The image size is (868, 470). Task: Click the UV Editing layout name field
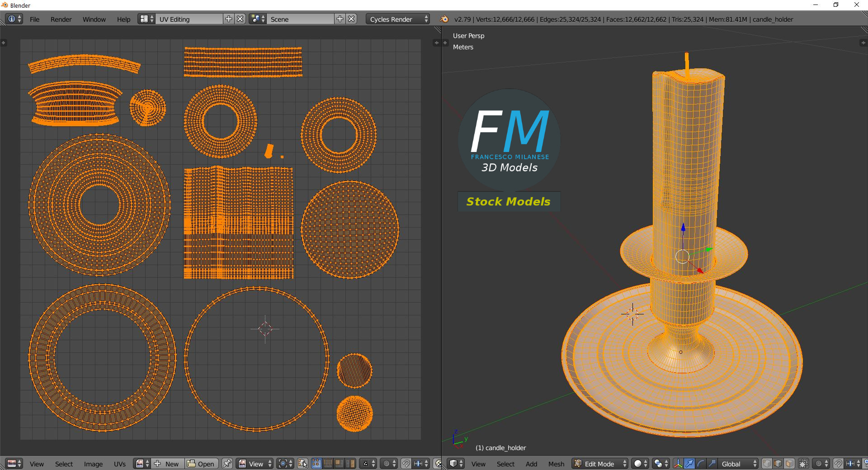click(x=189, y=19)
